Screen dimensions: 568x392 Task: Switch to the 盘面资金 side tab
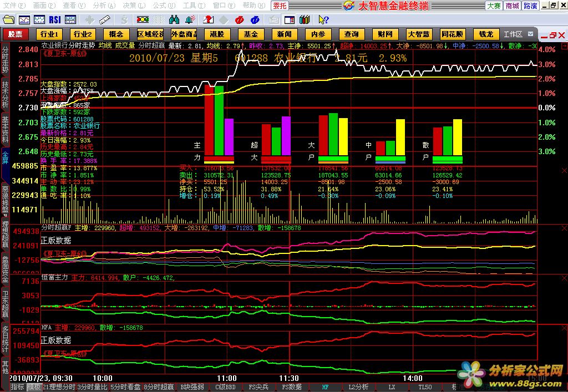5,269
